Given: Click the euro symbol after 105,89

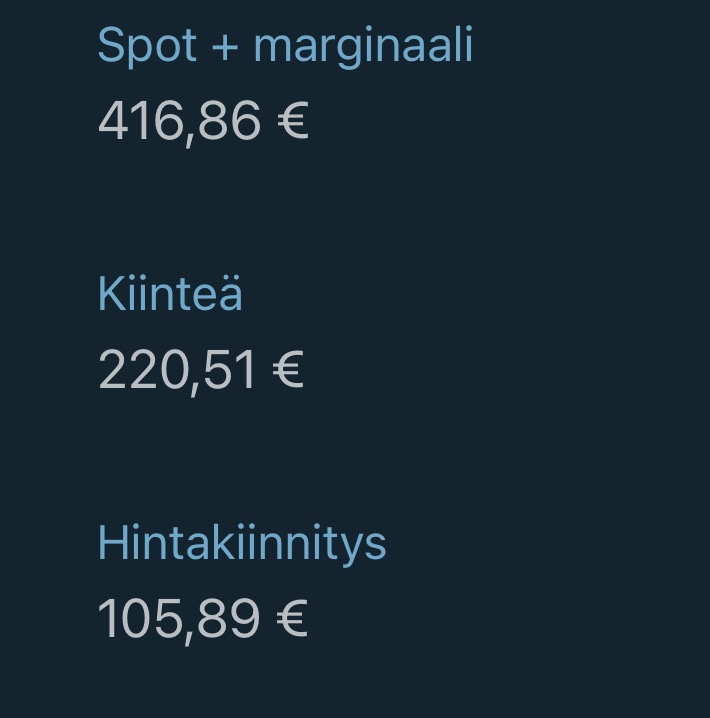Looking at the screenshot, I should (291, 619).
